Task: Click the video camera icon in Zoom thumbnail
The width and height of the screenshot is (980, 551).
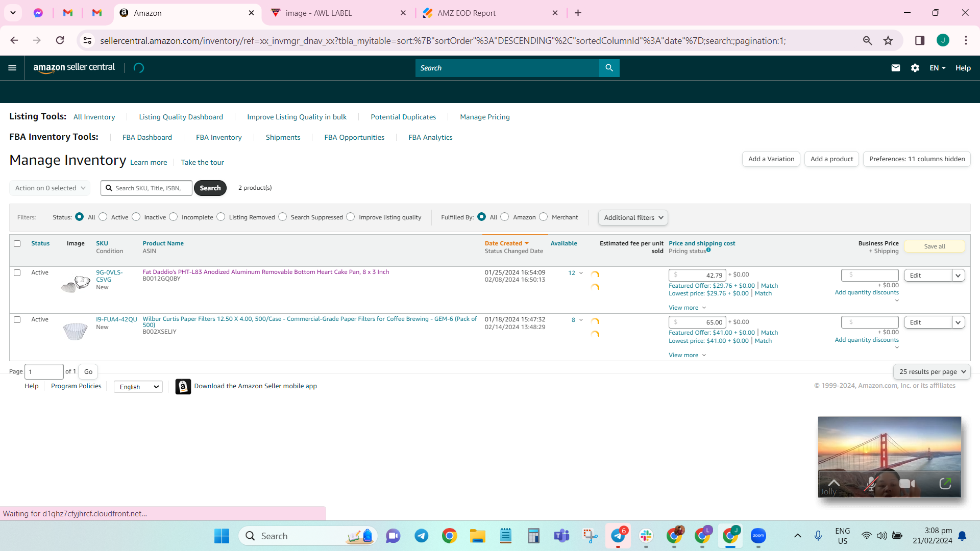Action: click(907, 484)
